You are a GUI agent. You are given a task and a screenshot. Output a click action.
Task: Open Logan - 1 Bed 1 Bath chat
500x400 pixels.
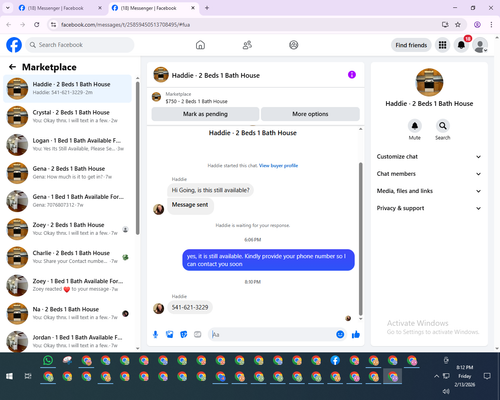(x=67, y=145)
